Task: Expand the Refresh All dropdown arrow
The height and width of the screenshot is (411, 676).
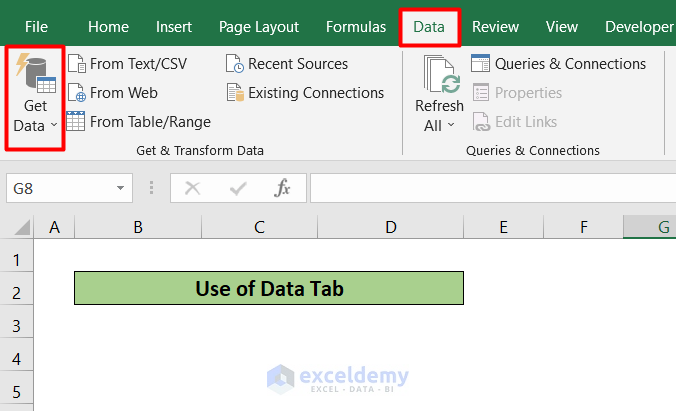Action: (x=451, y=126)
